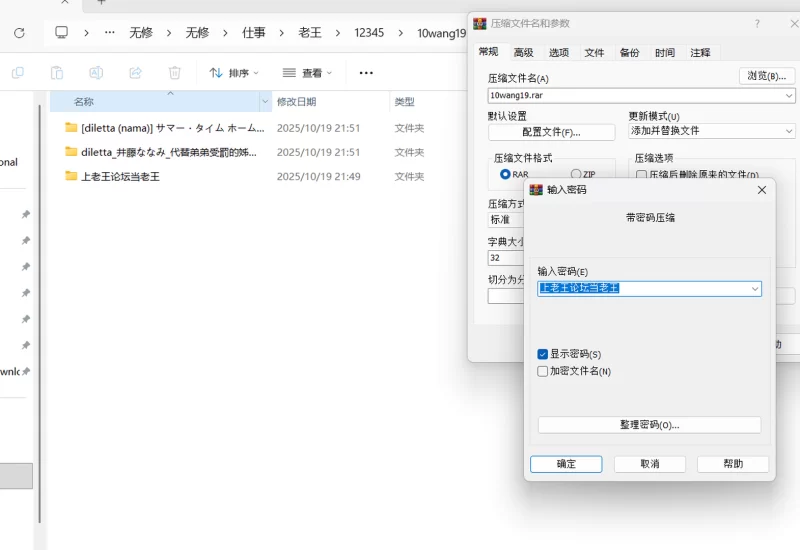Click the 2025/10/19 21:49 date cell
Viewport: 800px width, 550px height.
[318, 177]
